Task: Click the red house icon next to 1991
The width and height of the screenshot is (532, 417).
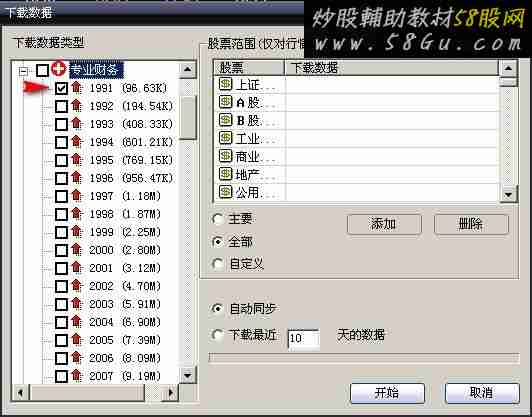Action: (x=77, y=88)
